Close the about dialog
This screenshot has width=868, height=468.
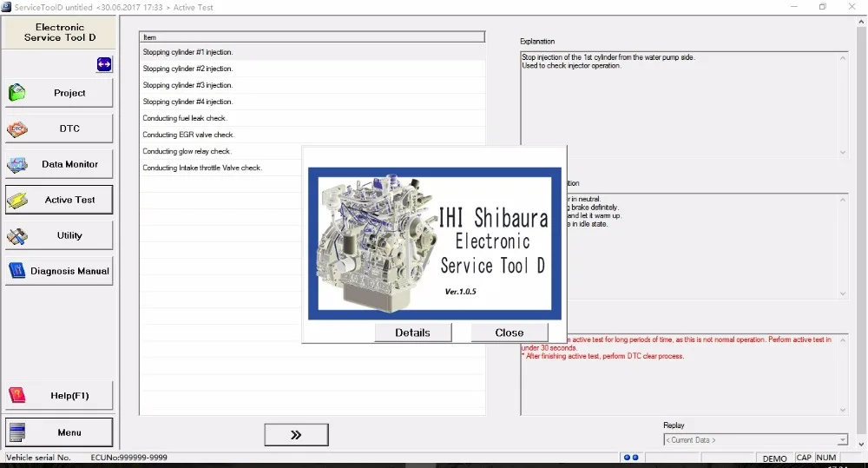(510, 333)
